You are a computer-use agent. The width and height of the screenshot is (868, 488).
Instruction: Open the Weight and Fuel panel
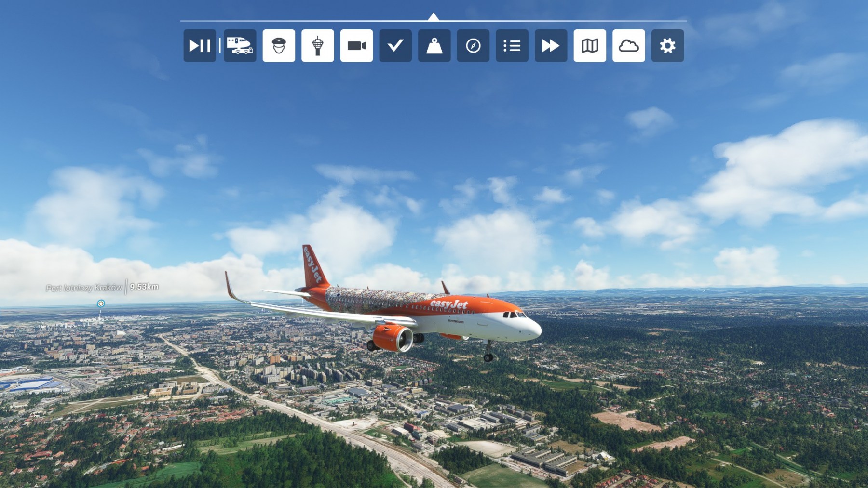[x=434, y=46]
